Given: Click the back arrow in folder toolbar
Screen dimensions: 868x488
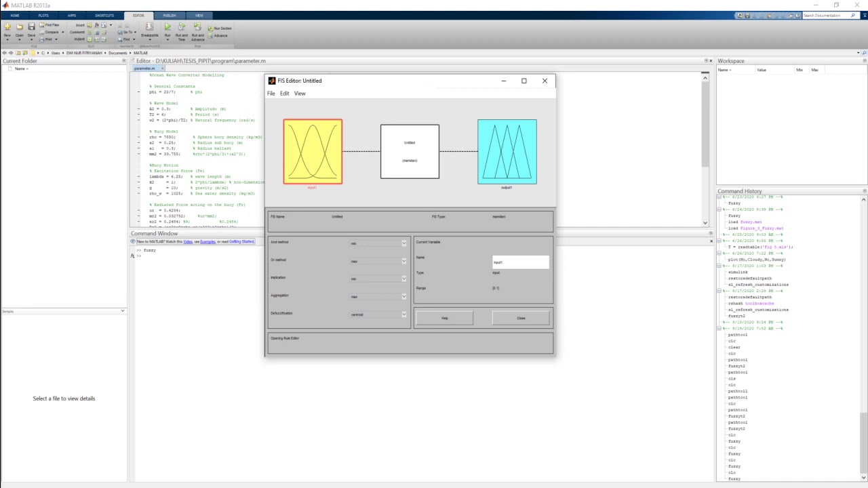Looking at the screenshot, I should [5, 53].
